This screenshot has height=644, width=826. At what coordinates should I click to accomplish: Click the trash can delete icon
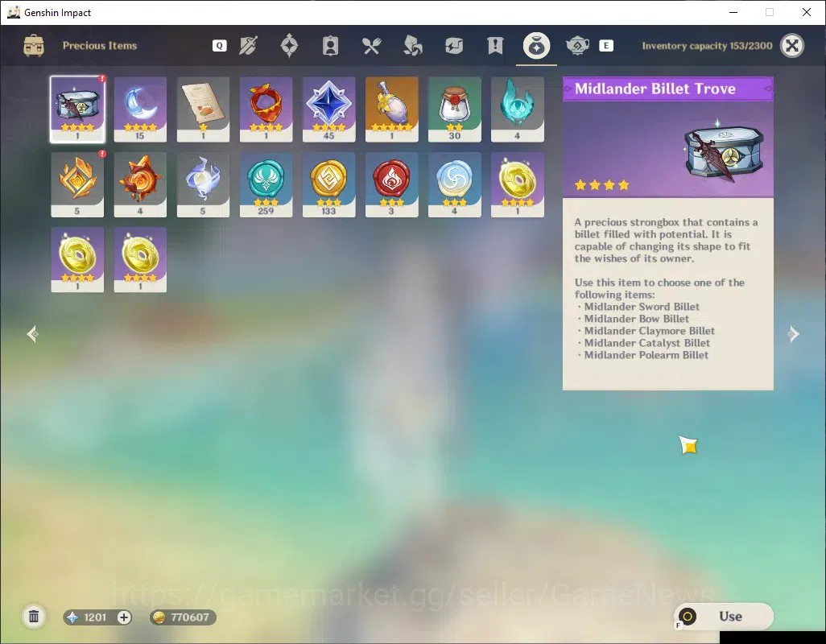[34, 617]
